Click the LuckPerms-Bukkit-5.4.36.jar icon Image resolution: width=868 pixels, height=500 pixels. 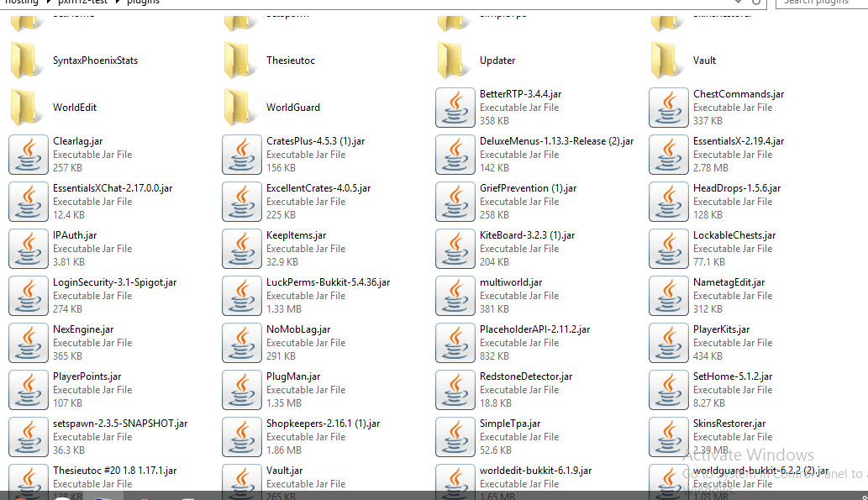click(242, 296)
